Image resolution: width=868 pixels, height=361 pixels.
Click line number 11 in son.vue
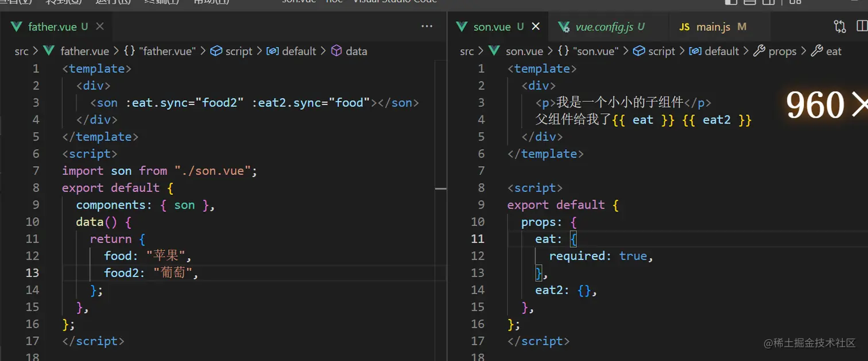tap(478, 239)
